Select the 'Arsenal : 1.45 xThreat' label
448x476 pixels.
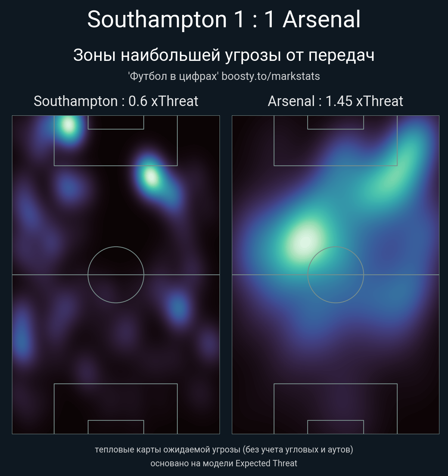click(x=335, y=101)
